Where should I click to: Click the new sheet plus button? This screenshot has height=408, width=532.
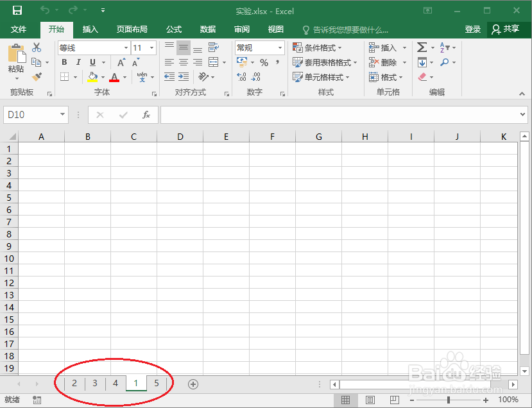tap(193, 384)
